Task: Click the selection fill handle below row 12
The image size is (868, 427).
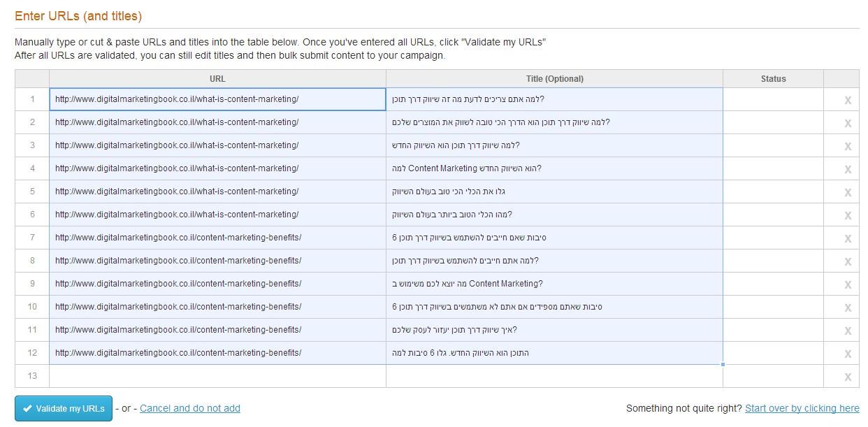Action: pos(723,364)
